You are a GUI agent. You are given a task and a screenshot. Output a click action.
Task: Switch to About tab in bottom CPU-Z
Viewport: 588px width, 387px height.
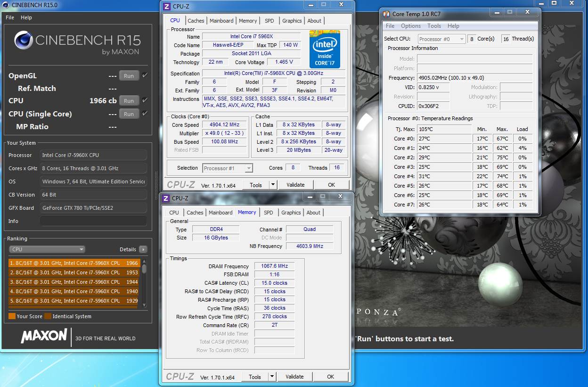(x=313, y=213)
